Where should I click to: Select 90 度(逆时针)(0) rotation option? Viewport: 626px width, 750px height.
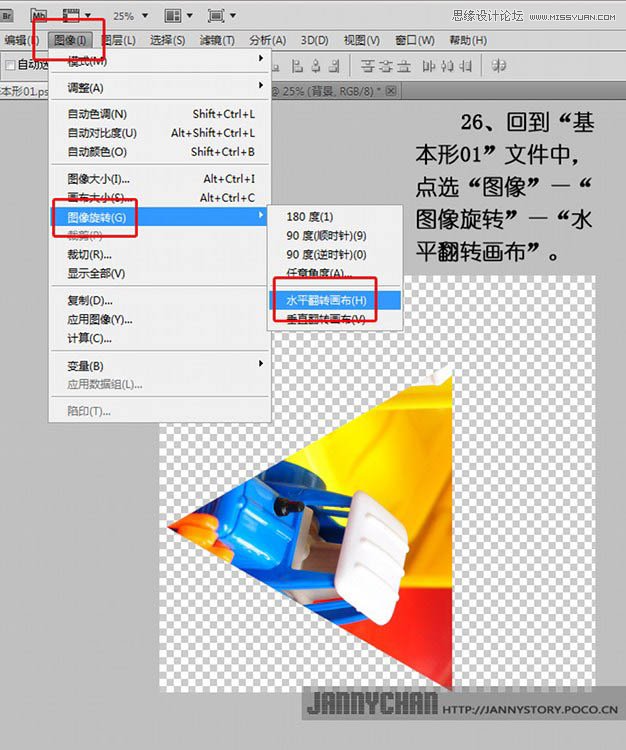(335, 254)
